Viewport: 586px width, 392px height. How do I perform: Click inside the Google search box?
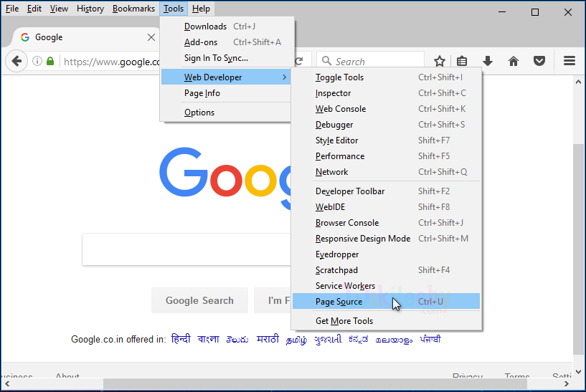click(x=186, y=249)
